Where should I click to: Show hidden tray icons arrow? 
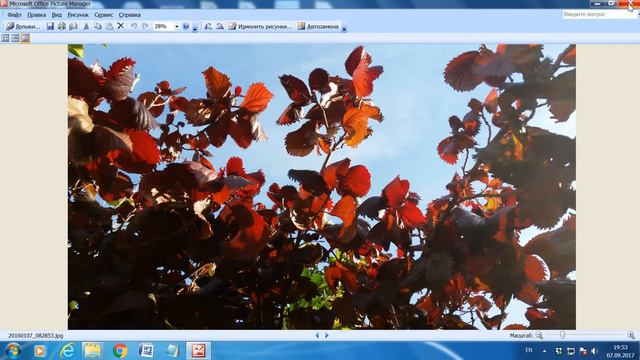tap(544, 351)
